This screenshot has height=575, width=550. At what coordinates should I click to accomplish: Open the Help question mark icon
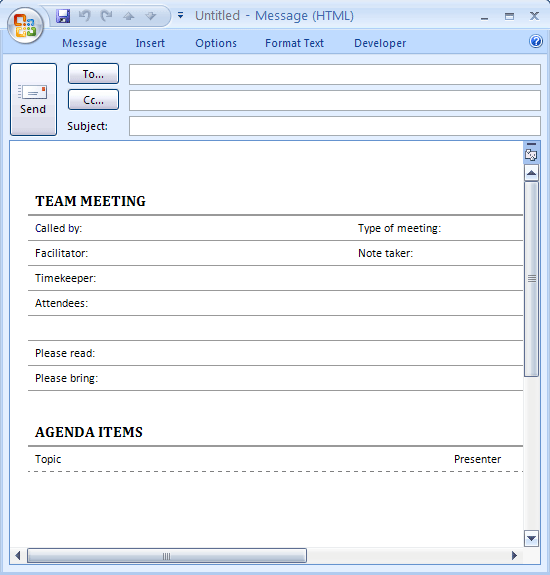536,41
